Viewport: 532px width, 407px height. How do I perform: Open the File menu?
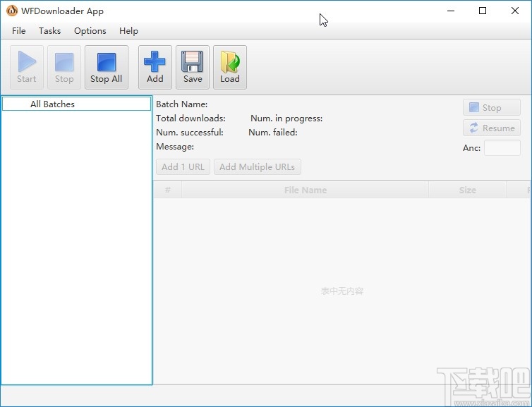[19, 31]
